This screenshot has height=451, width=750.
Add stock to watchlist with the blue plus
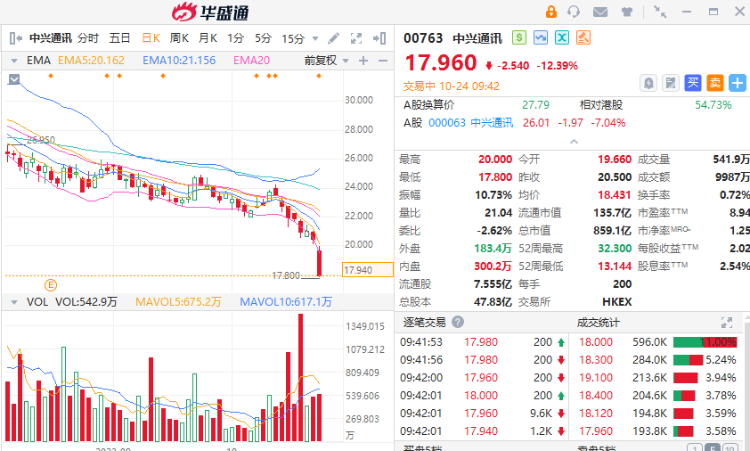tap(737, 83)
